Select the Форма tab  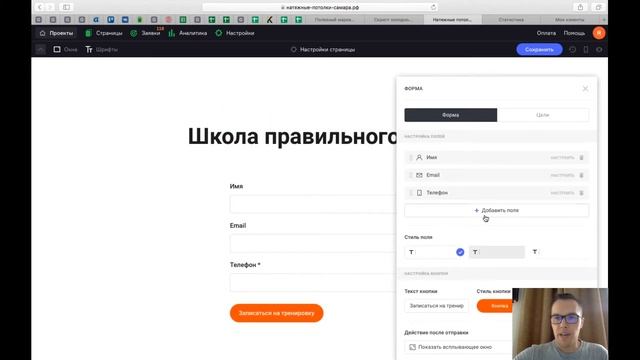coord(451,115)
